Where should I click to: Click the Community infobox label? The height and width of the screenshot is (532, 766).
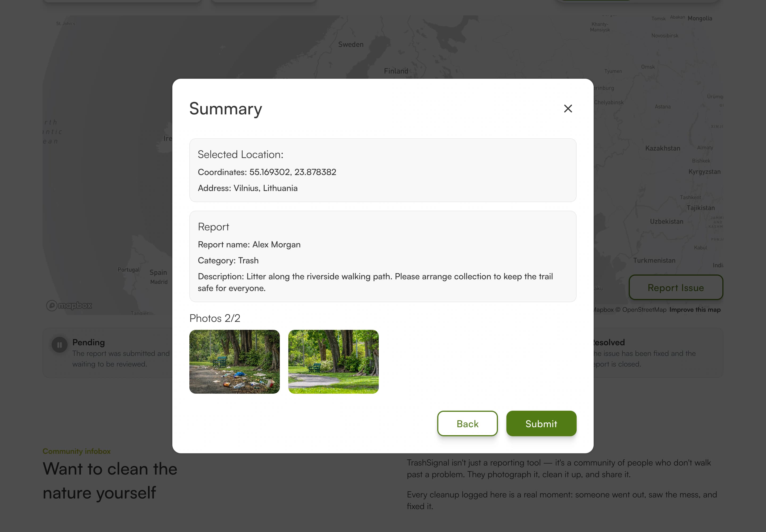pos(76,451)
